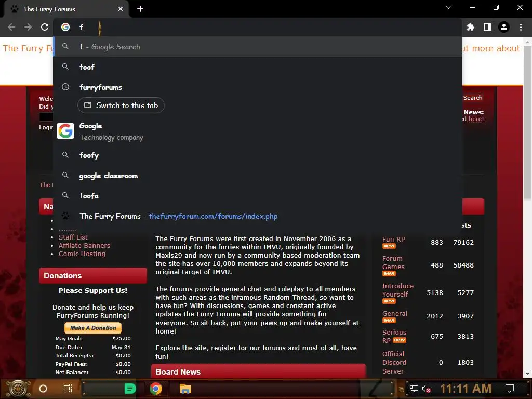This screenshot has width=532, height=399.
Task: Open thefurryforum.com/forums/index.php suggestion
Action: pyautogui.click(x=258, y=216)
